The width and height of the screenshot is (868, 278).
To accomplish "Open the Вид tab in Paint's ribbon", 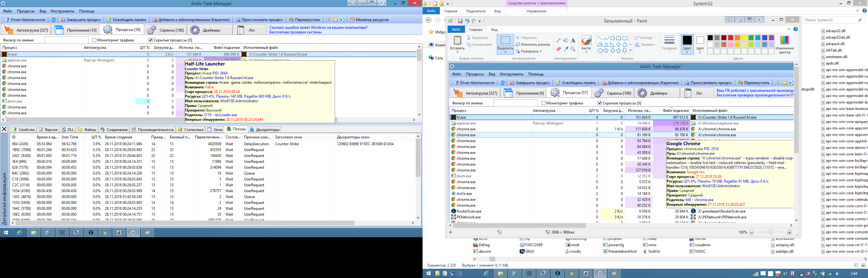I will 494,30.
